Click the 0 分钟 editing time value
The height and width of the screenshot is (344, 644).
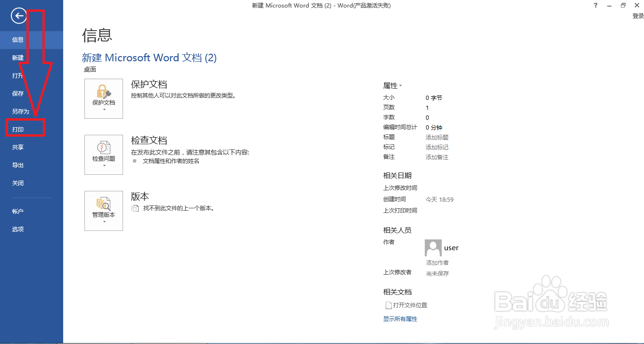click(434, 128)
